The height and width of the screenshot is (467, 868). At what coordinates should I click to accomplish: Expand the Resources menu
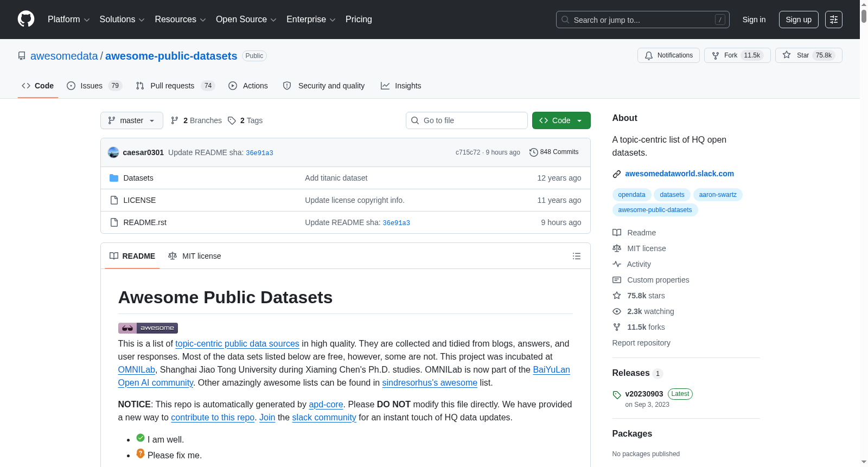pyautogui.click(x=180, y=20)
